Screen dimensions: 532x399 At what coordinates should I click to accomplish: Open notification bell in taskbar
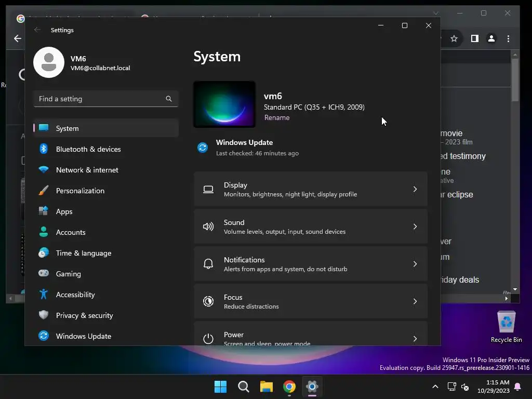[518, 387]
